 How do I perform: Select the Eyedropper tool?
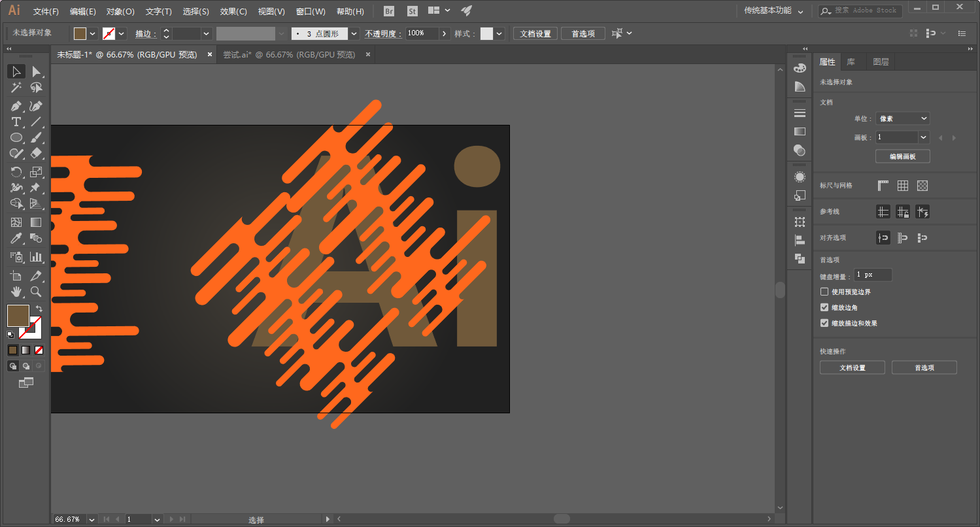[x=16, y=238]
